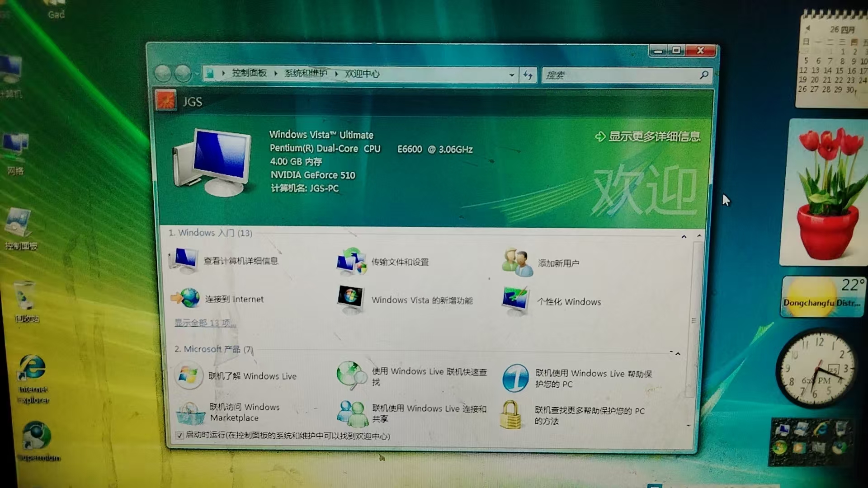868x488 pixels.
Task: Click 添加新用户 text link
Action: tap(558, 263)
